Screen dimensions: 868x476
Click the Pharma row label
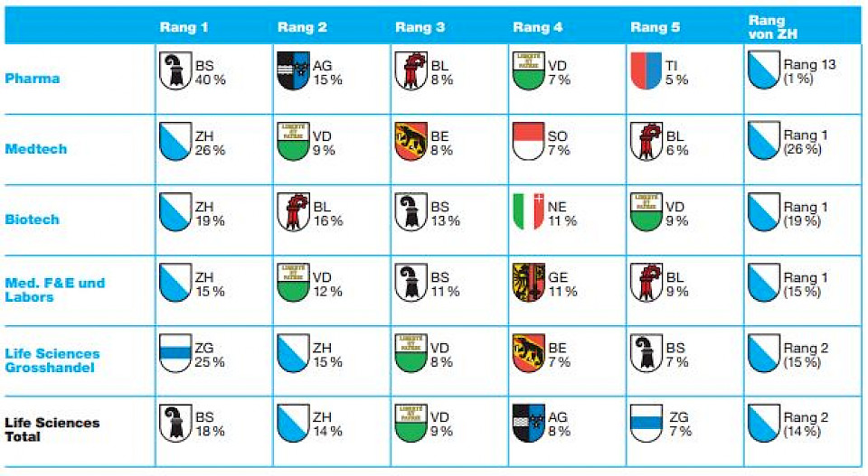[x=33, y=79]
